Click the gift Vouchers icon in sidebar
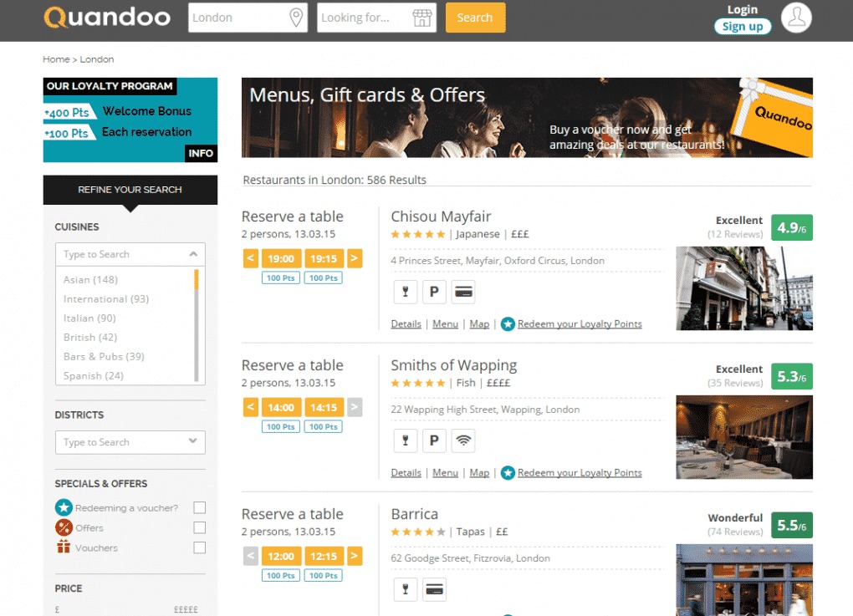The width and height of the screenshot is (853, 616). click(x=64, y=547)
